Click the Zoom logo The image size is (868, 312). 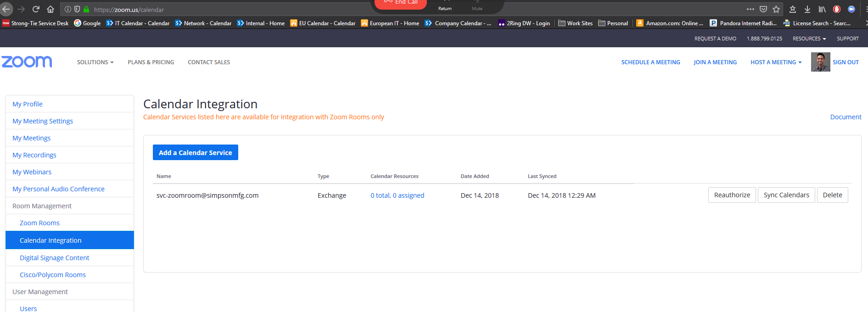coord(27,62)
